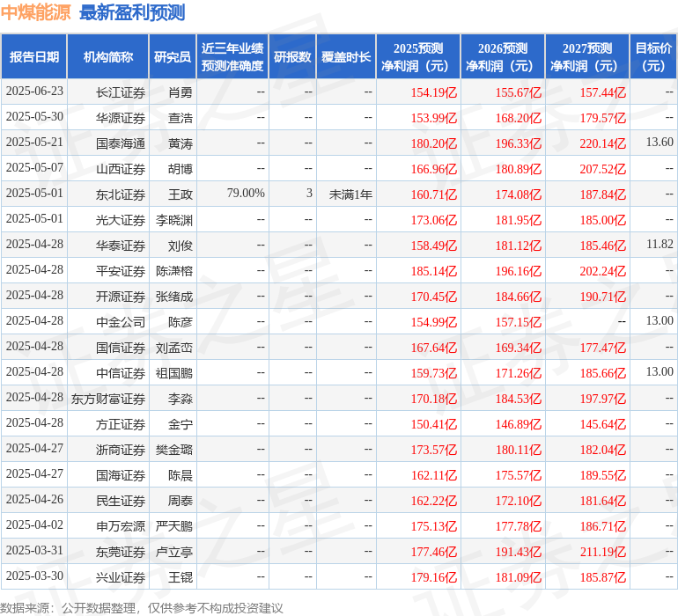
Task: Click the 146.89亿 profit value
Action: click(518, 423)
